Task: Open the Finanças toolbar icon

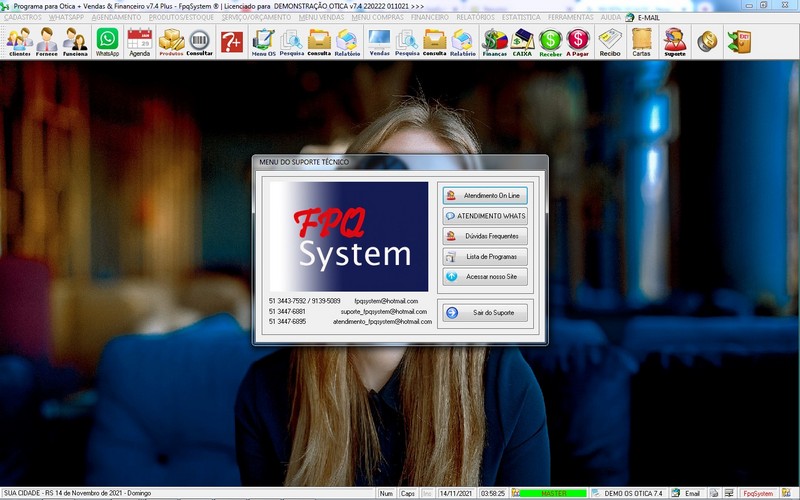Action: [x=494, y=42]
